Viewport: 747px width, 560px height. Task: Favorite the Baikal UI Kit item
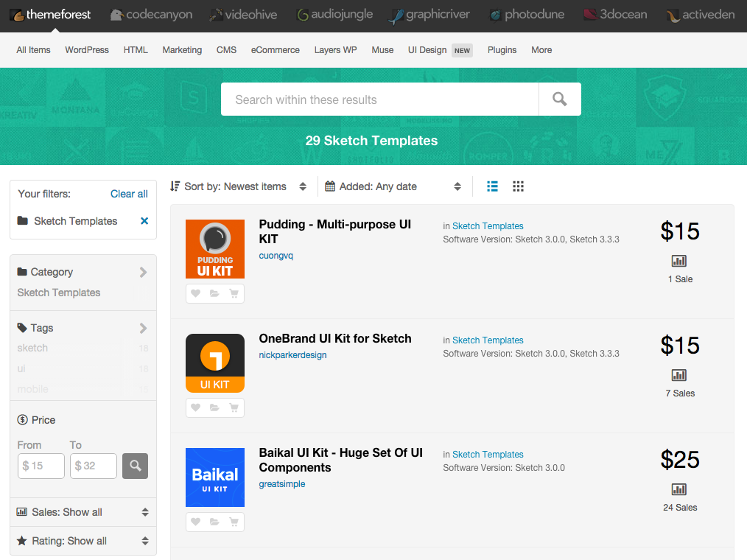[x=195, y=522]
